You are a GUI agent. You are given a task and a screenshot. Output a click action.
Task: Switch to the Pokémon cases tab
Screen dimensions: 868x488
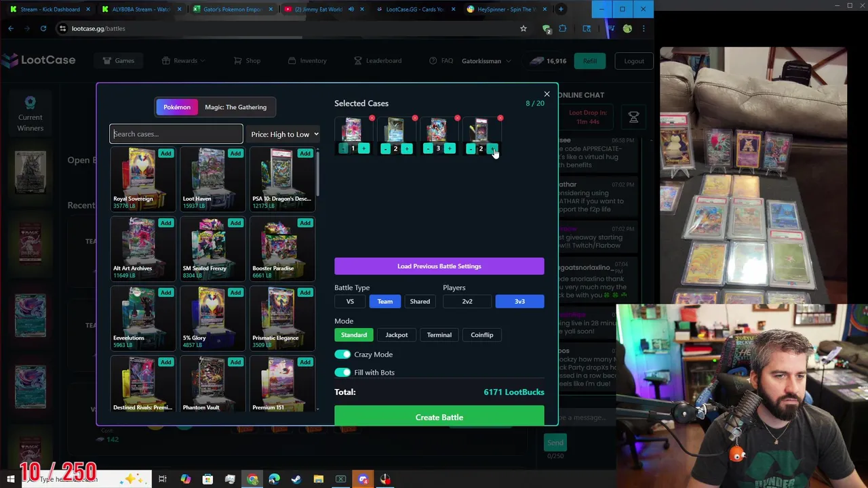pyautogui.click(x=177, y=107)
